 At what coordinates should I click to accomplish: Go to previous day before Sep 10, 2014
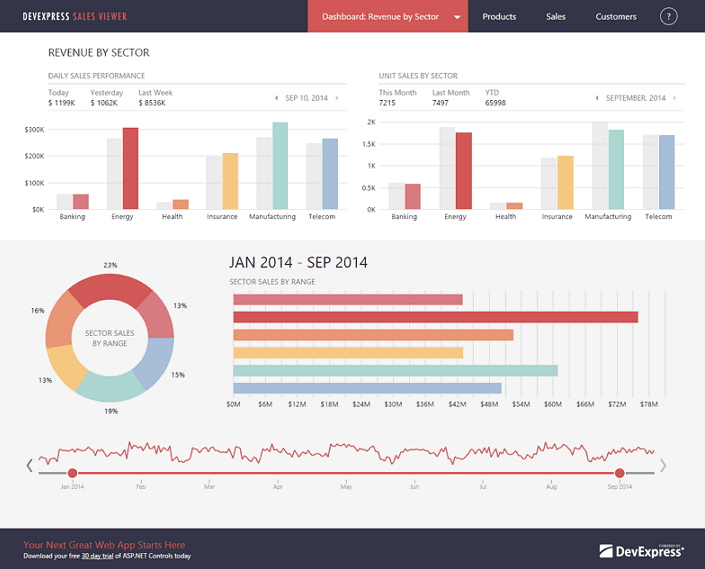[x=276, y=98]
